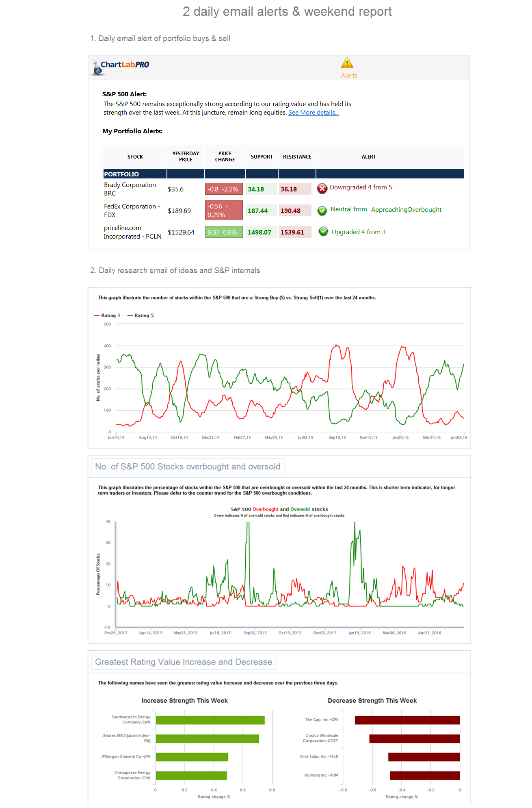Click the Increase Strength This Week chart title

tap(185, 701)
